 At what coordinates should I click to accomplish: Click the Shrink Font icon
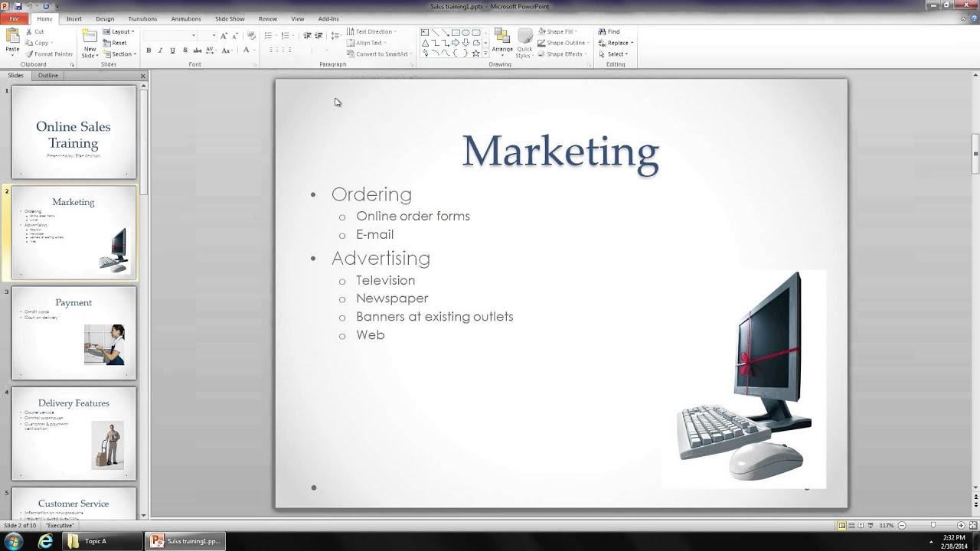click(235, 36)
